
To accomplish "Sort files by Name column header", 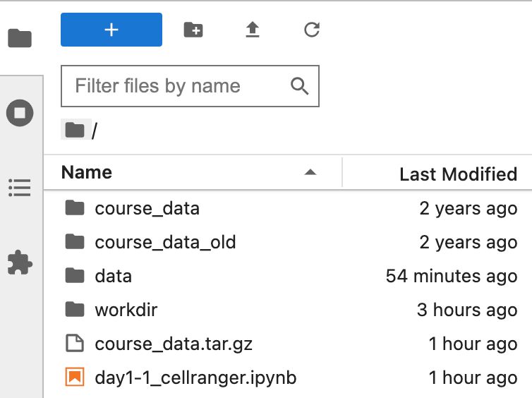I will (87, 173).
